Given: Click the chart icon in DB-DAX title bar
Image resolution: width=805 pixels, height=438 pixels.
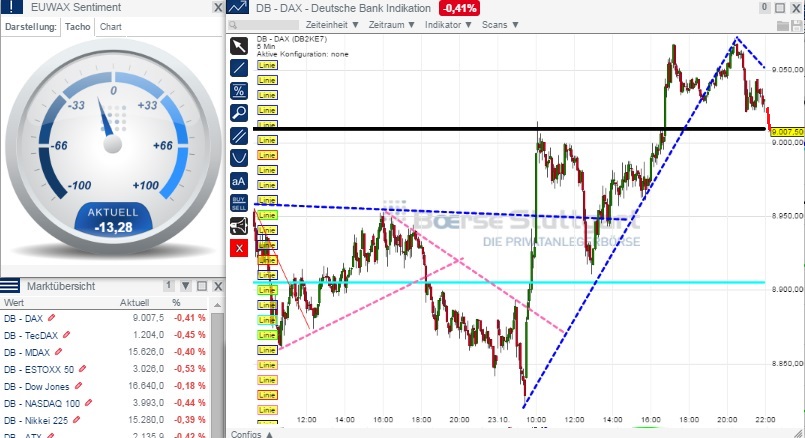Looking at the screenshot, I should click(x=238, y=7).
